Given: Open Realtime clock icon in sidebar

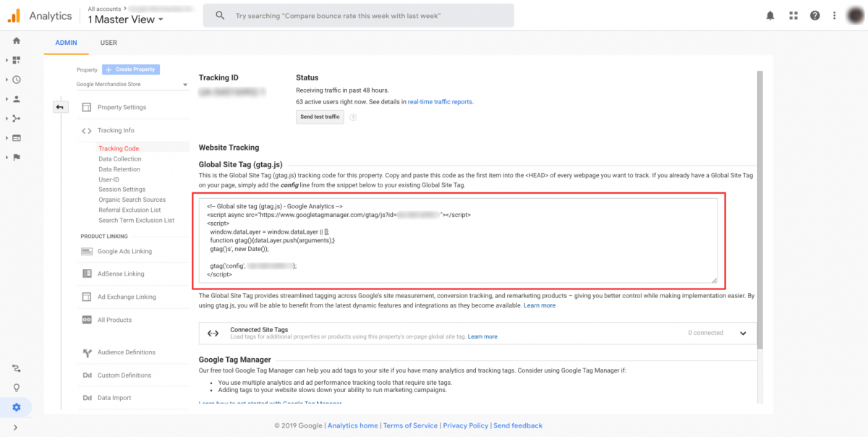Looking at the screenshot, I should click(x=16, y=80).
